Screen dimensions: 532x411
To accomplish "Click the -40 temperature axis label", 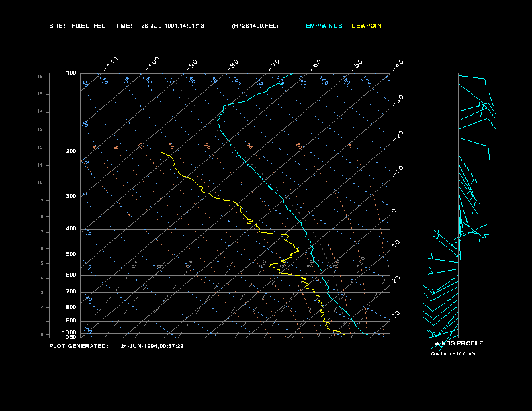I will tap(398, 65).
